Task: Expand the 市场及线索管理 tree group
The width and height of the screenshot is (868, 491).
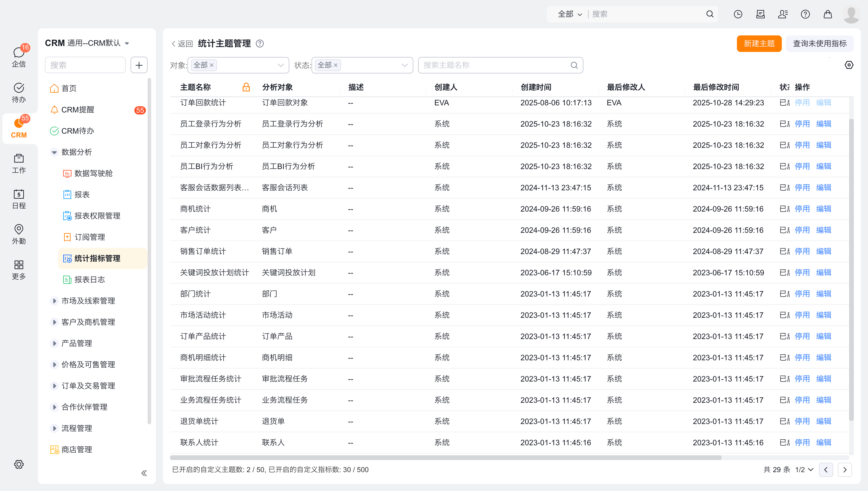Action: point(54,301)
